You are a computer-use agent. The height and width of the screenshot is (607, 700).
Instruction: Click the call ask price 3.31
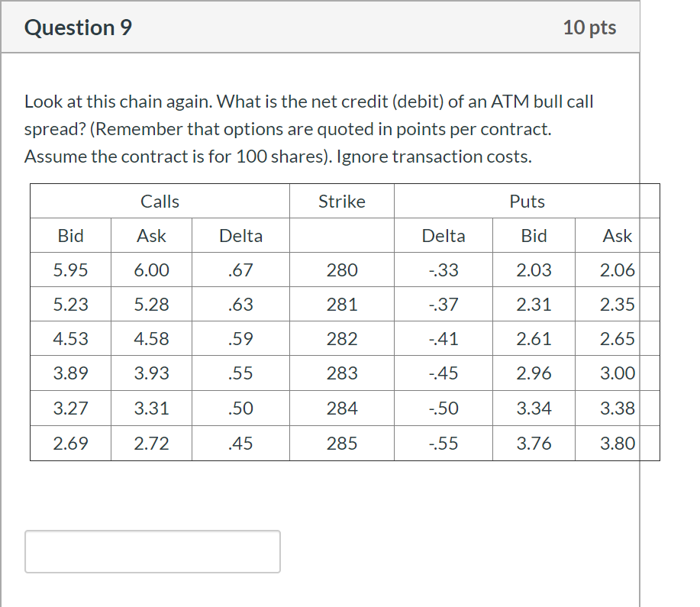tap(151, 408)
